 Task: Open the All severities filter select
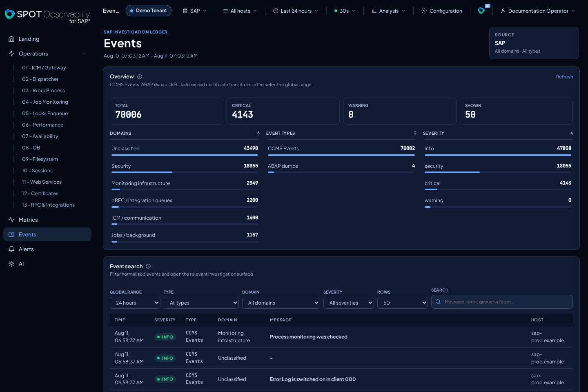[349, 303]
